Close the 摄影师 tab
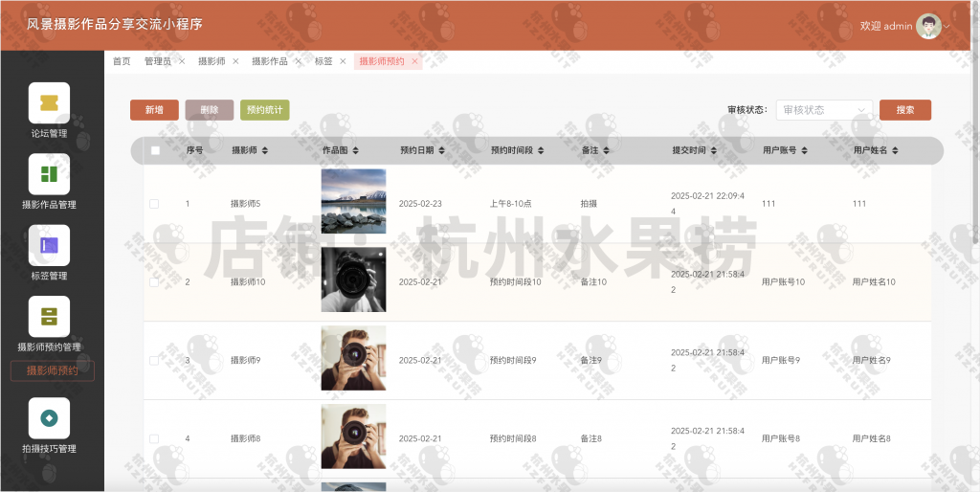Screen dimensions: 980x492 click(235, 61)
